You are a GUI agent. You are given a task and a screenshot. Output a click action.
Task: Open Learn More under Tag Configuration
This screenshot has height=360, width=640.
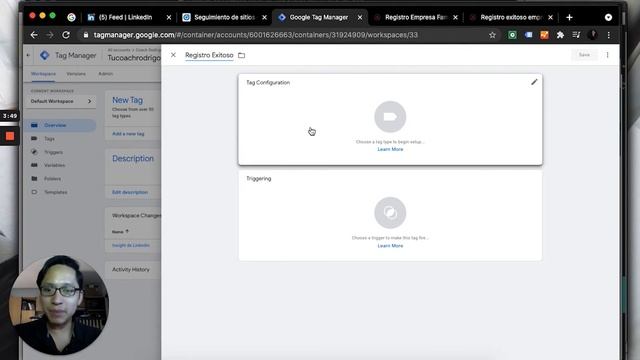[390, 149]
